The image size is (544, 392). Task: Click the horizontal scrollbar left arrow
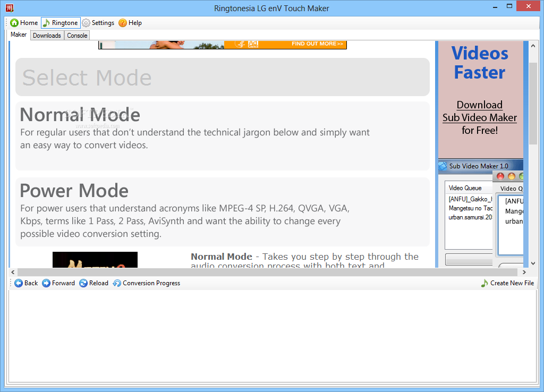pyautogui.click(x=13, y=272)
